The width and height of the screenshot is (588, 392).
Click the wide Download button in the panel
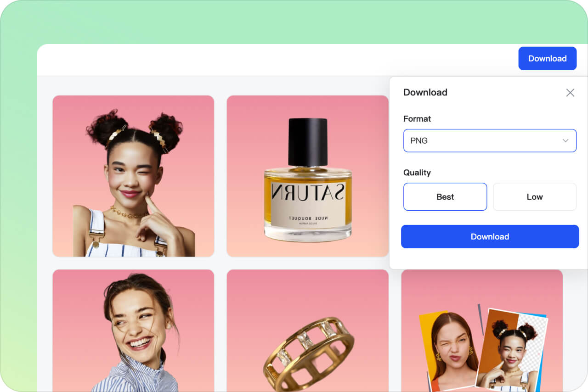(490, 236)
